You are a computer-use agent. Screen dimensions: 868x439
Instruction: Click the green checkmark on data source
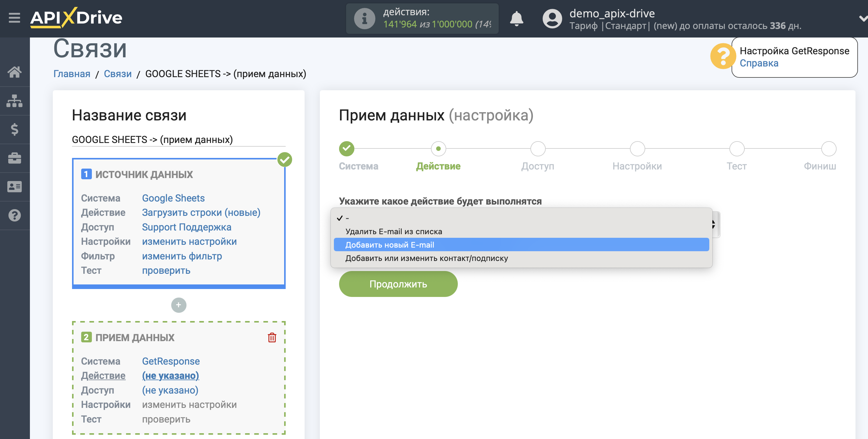pos(285,159)
